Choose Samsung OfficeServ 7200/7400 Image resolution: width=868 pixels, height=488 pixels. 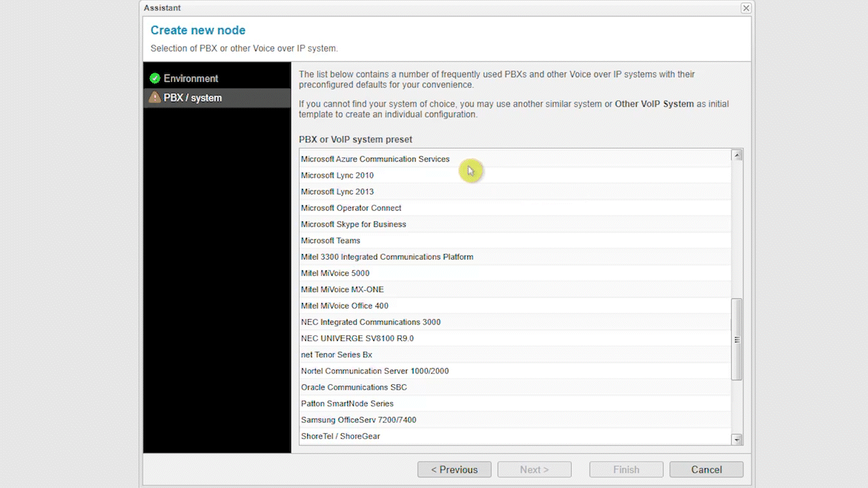click(x=515, y=420)
